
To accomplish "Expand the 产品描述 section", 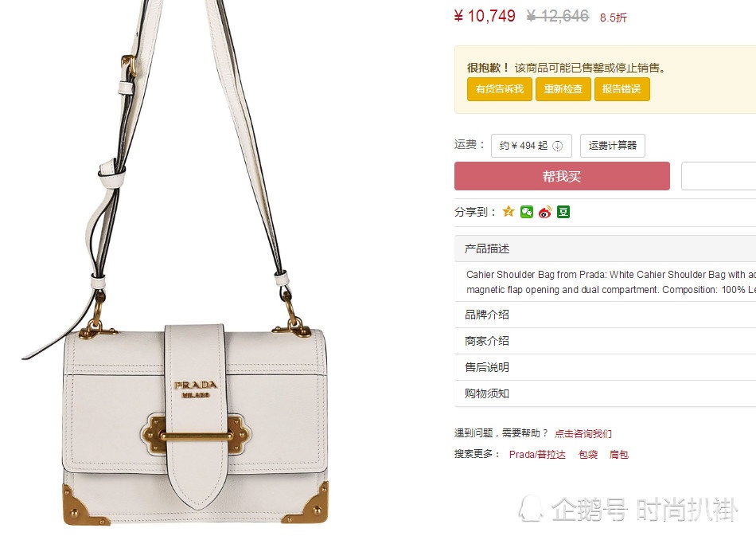I will (605, 248).
